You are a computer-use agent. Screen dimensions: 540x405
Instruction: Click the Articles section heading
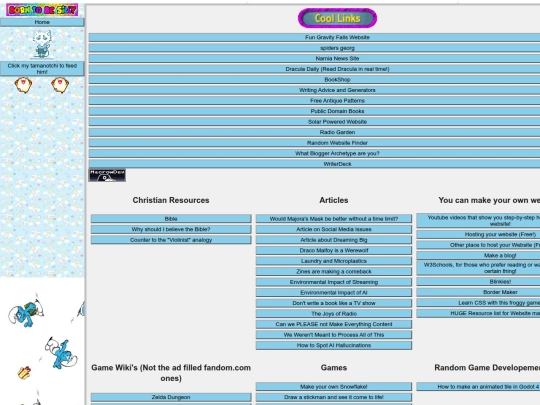click(x=334, y=200)
